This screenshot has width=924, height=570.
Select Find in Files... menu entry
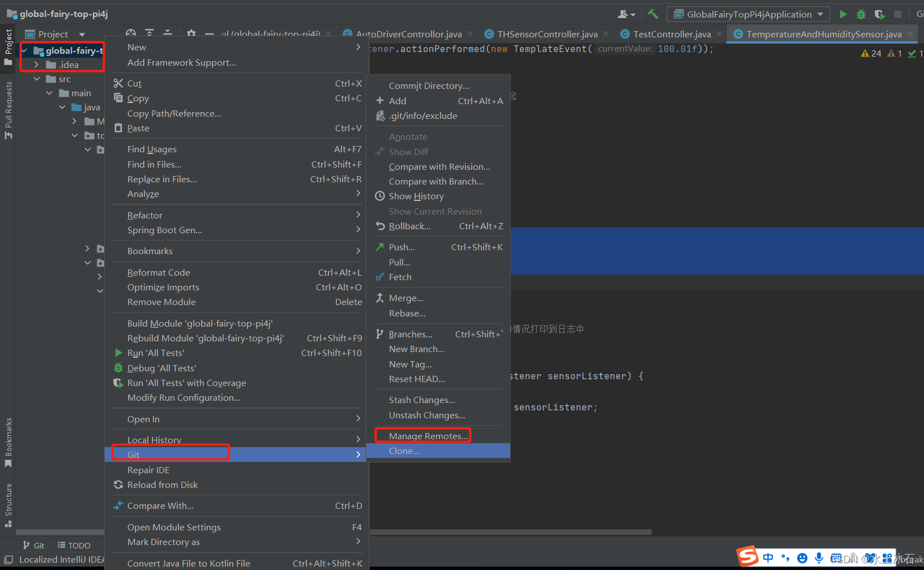coord(236,164)
